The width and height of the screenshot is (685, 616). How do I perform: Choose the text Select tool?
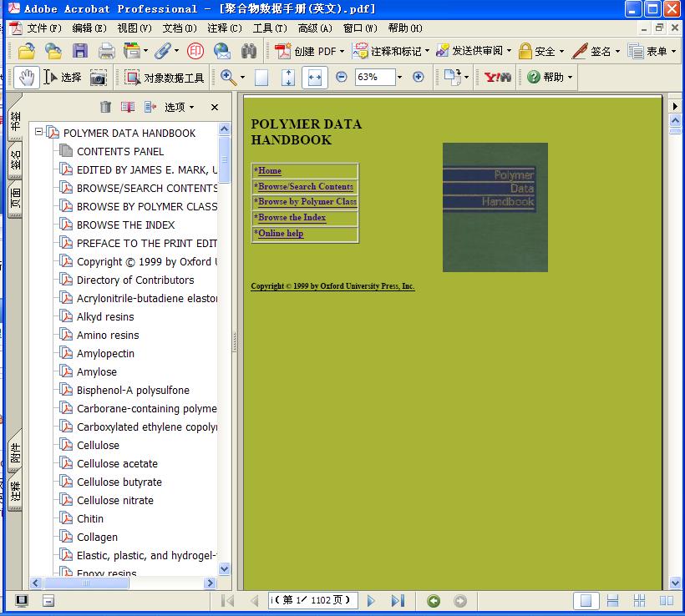pos(63,78)
